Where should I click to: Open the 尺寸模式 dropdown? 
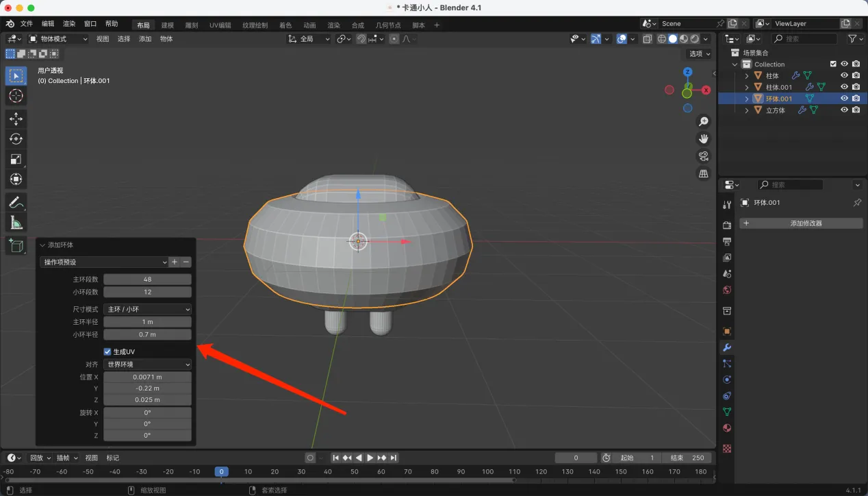(147, 309)
